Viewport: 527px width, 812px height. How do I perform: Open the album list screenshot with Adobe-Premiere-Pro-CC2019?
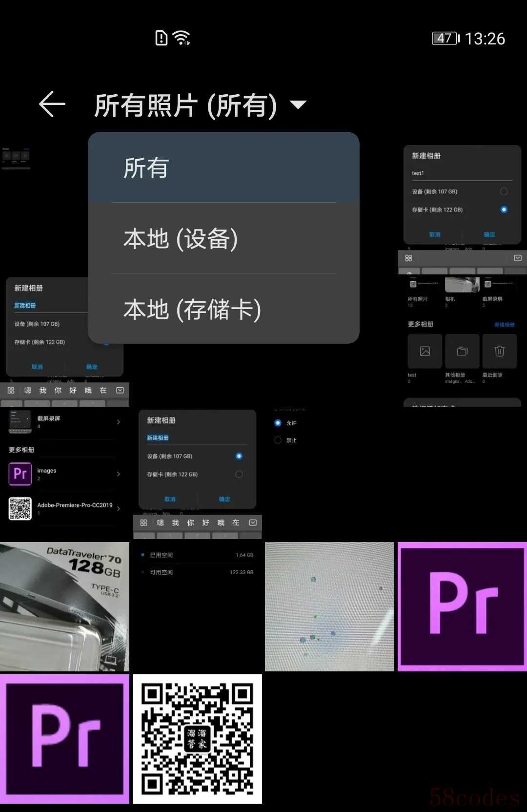coord(64,474)
